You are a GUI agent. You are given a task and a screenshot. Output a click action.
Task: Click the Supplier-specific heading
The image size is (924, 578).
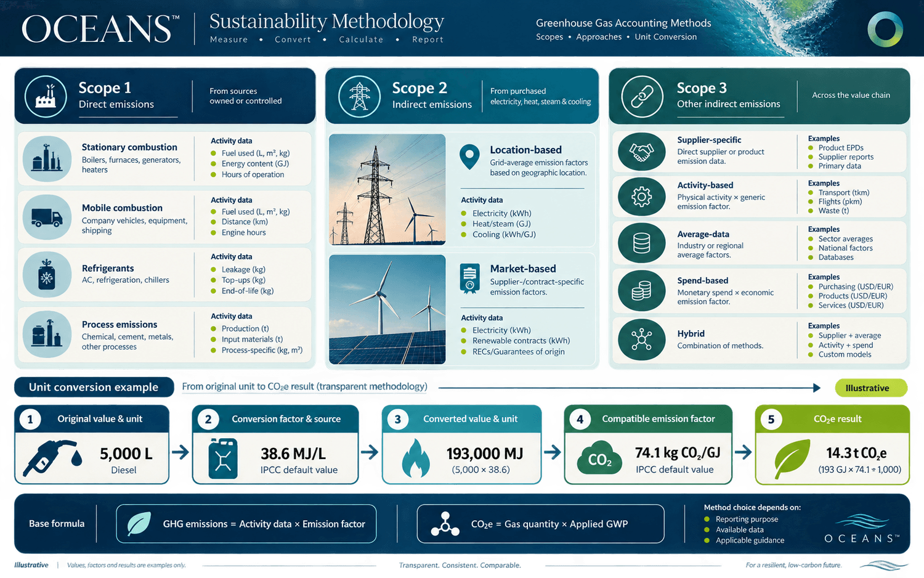pyautogui.click(x=709, y=140)
